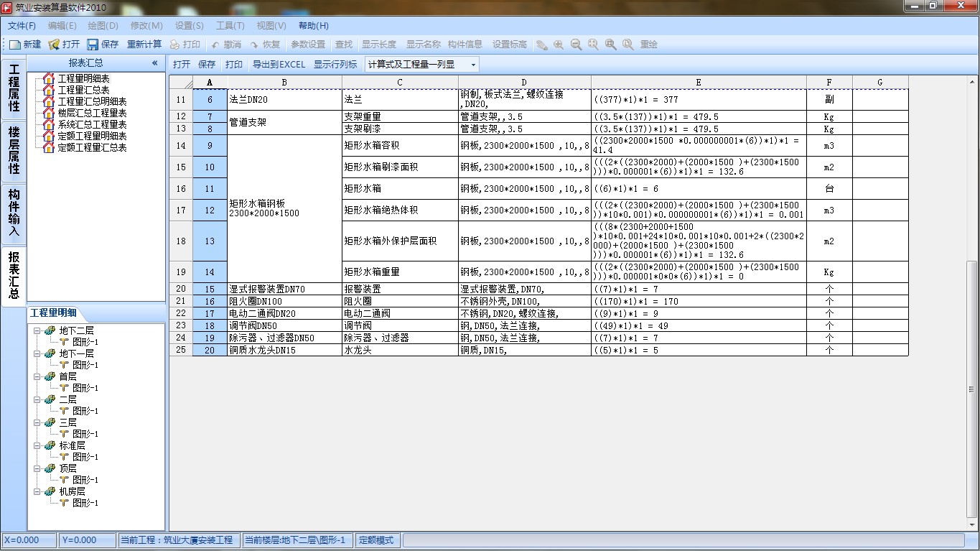980x551 pixels.
Task: Create a new project with 新建 icon
Action: pyautogui.click(x=24, y=44)
